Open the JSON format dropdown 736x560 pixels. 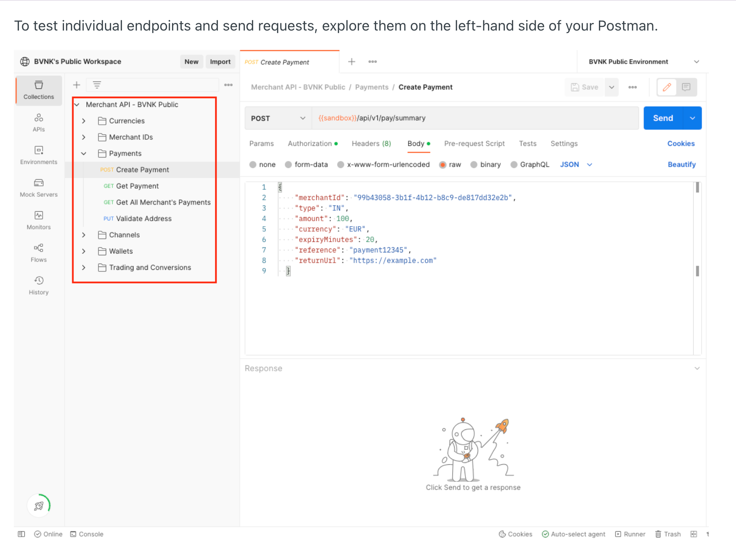pos(576,165)
